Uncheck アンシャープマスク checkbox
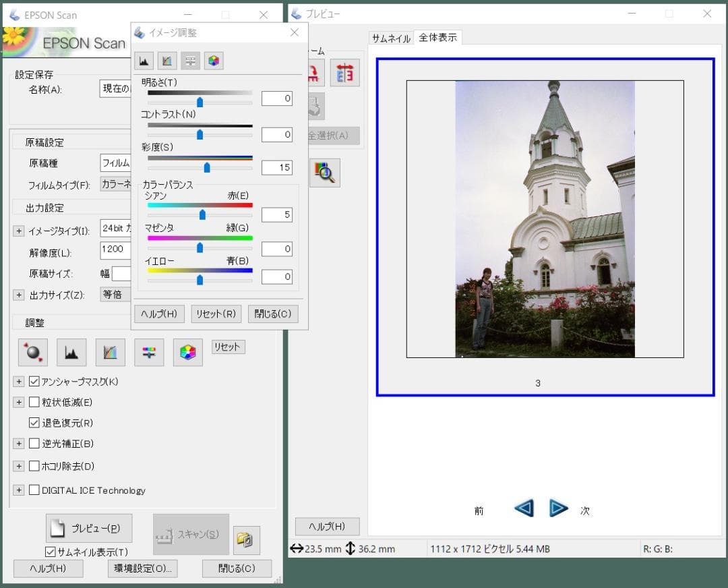The width and height of the screenshot is (728, 588). [x=35, y=382]
